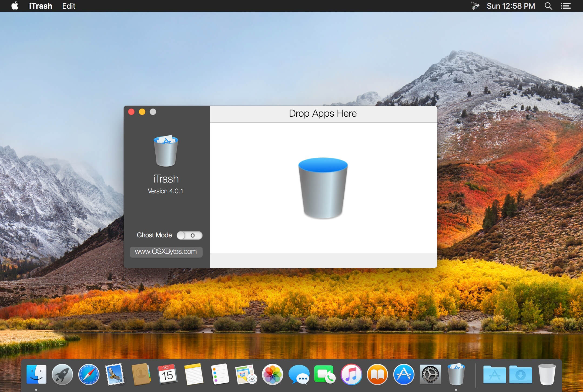
Task: Click the www.OSXBytes.com link button
Action: tap(166, 252)
